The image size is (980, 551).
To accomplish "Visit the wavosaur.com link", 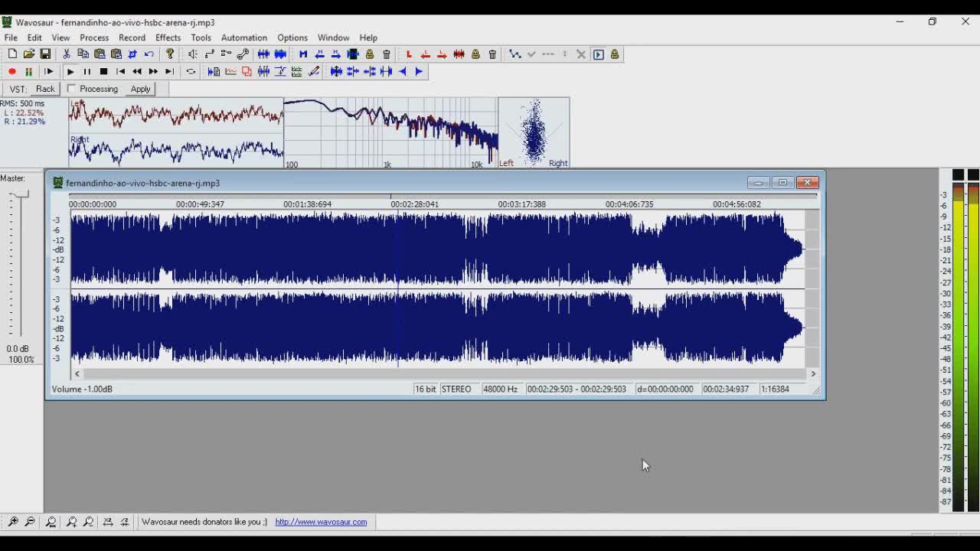I will click(x=321, y=522).
